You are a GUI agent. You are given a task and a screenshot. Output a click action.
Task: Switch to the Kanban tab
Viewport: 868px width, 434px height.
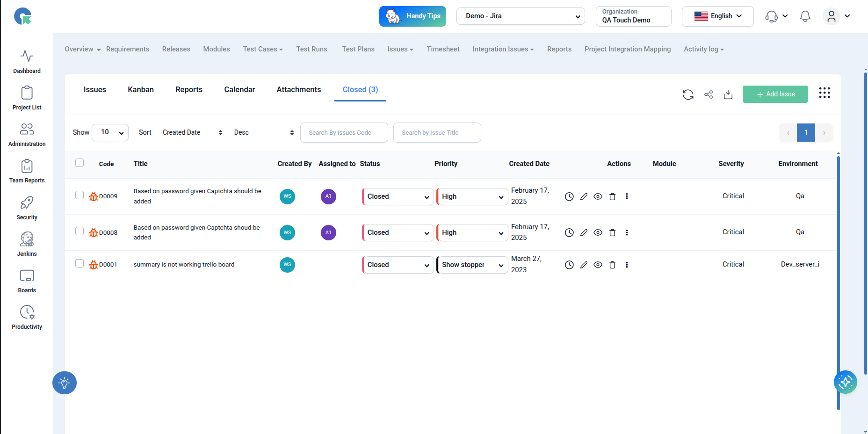click(141, 89)
